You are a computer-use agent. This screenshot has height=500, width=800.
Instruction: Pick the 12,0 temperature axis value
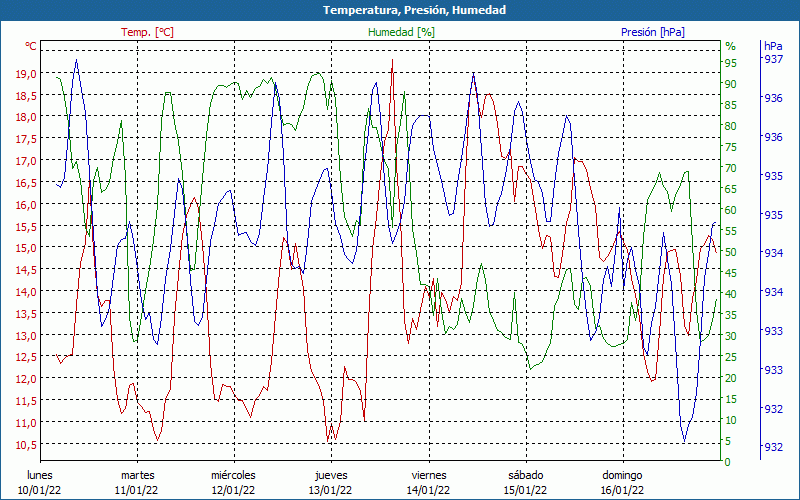tap(26, 379)
